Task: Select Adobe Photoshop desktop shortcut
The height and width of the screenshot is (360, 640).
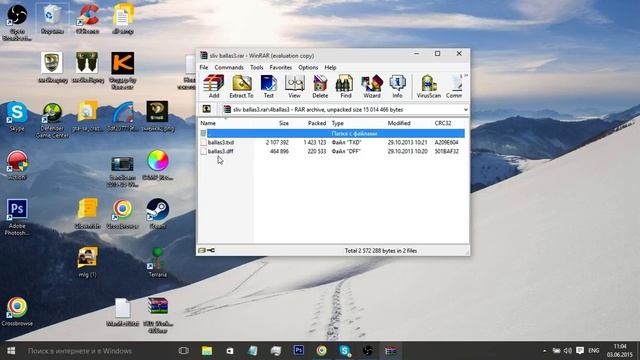Action: click(17, 217)
